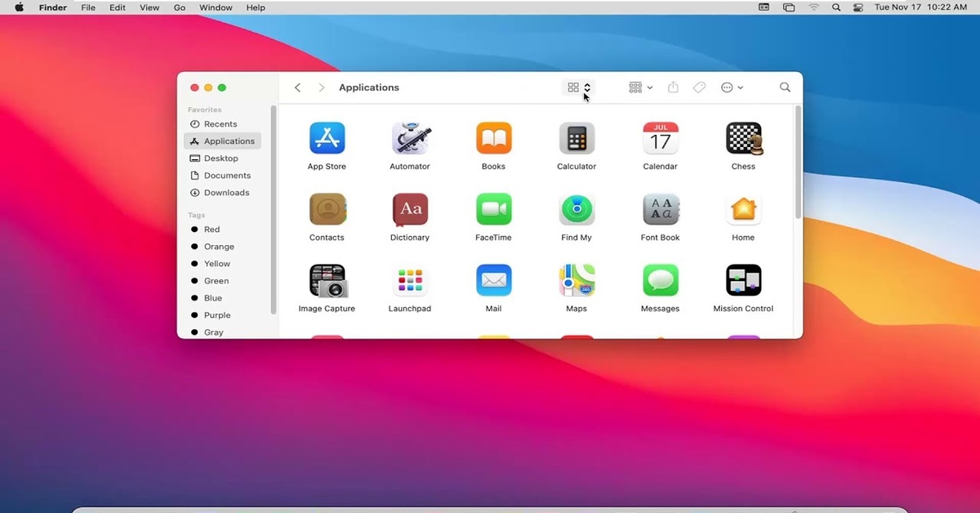The width and height of the screenshot is (980, 513).
Task: Select the Mail app icon
Action: pos(493,280)
